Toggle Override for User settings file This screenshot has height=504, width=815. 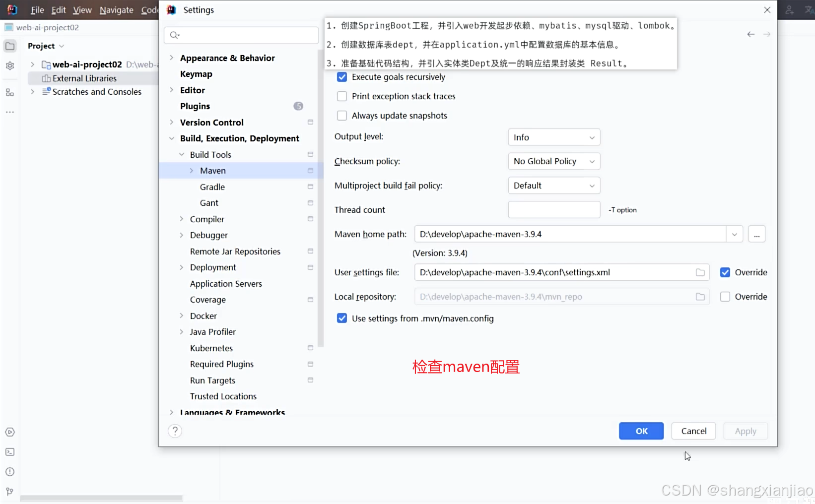click(x=725, y=272)
